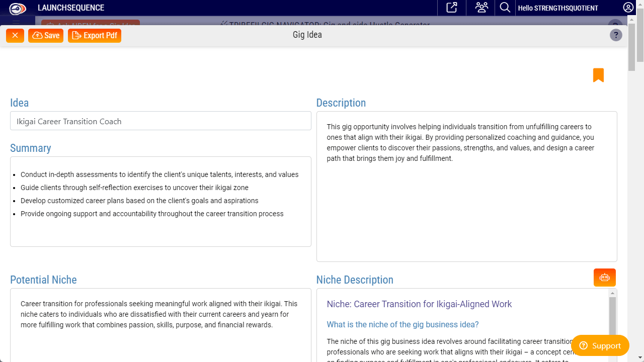Click inside the Potential Niche text box

(160, 325)
